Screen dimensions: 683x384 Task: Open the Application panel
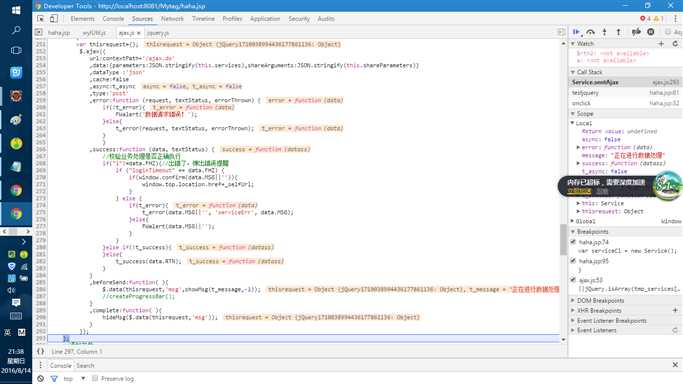(x=265, y=19)
